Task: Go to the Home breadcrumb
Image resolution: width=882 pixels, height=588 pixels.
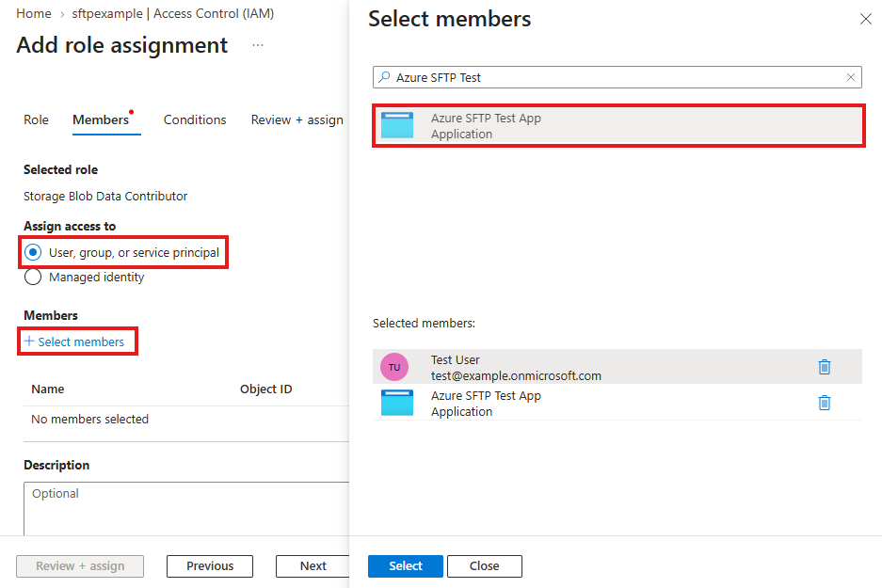Action: pyautogui.click(x=34, y=13)
